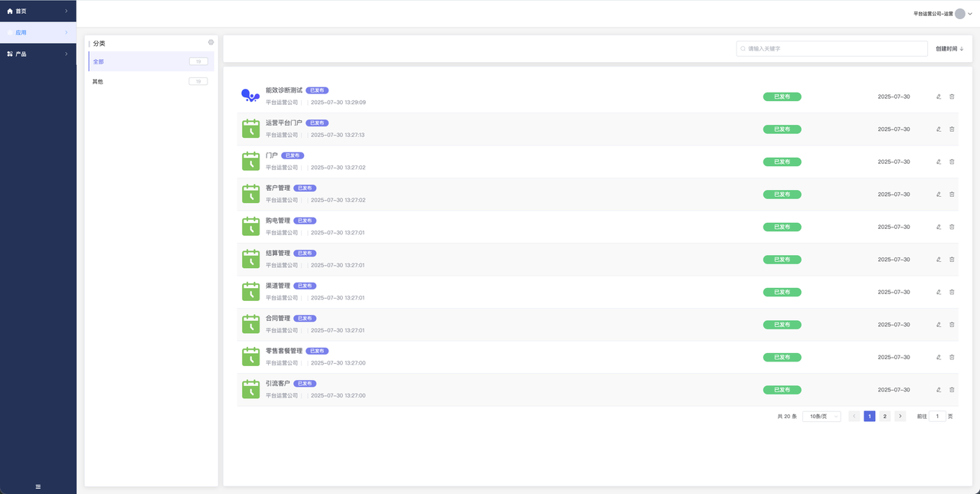Go to page 2
The image size is (980, 494).
pos(885,417)
